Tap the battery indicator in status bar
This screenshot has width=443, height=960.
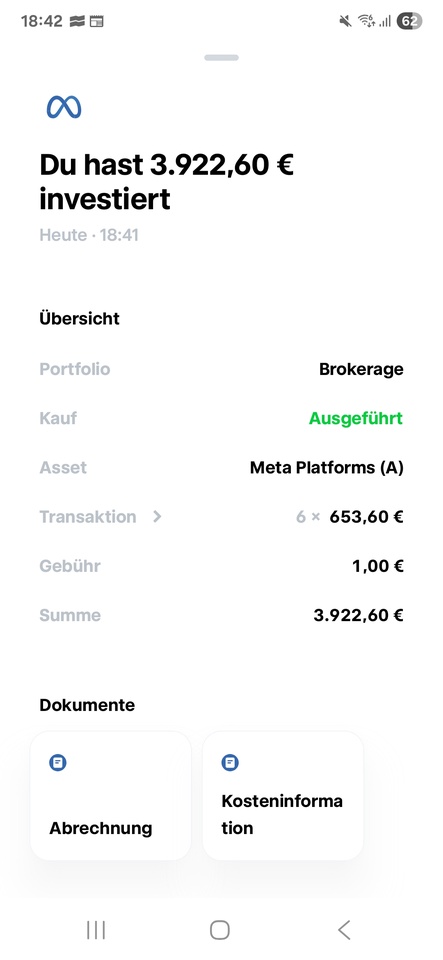click(x=409, y=21)
